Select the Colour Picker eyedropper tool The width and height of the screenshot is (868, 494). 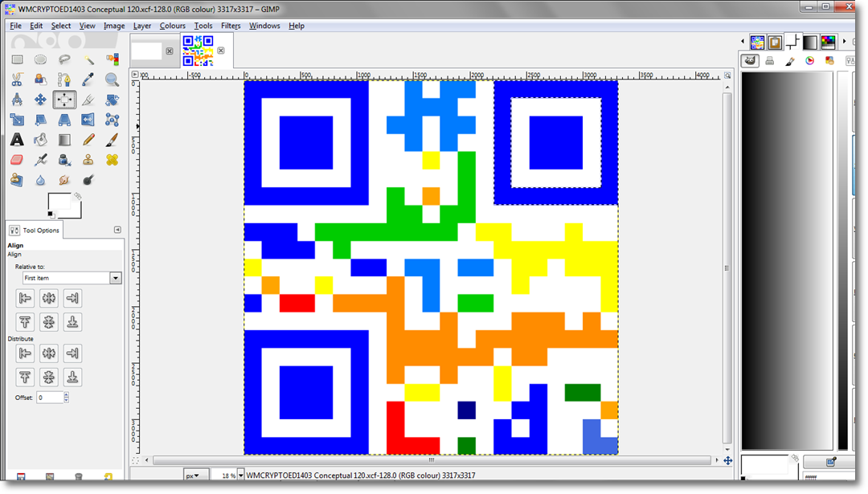(x=88, y=80)
